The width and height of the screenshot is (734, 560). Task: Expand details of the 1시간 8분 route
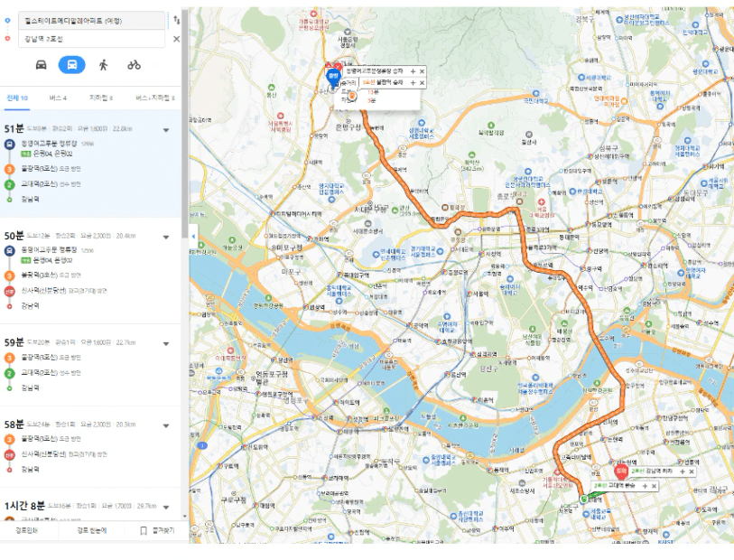click(x=166, y=507)
